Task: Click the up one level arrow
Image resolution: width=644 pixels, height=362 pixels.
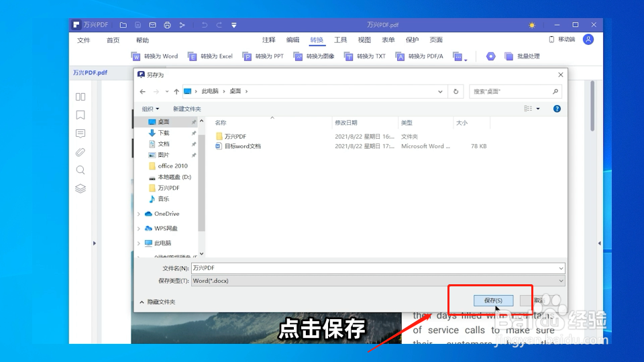Action: (x=176, y=92)
